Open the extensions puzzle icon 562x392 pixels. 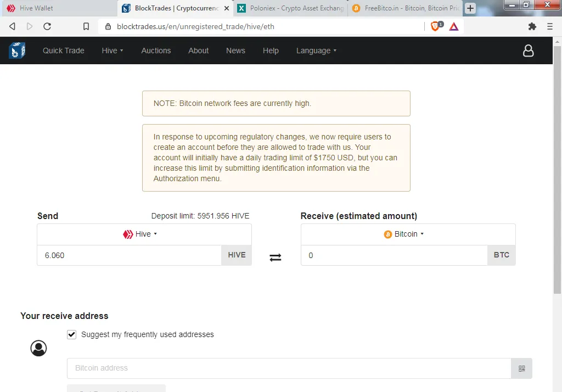coord(532,26)
